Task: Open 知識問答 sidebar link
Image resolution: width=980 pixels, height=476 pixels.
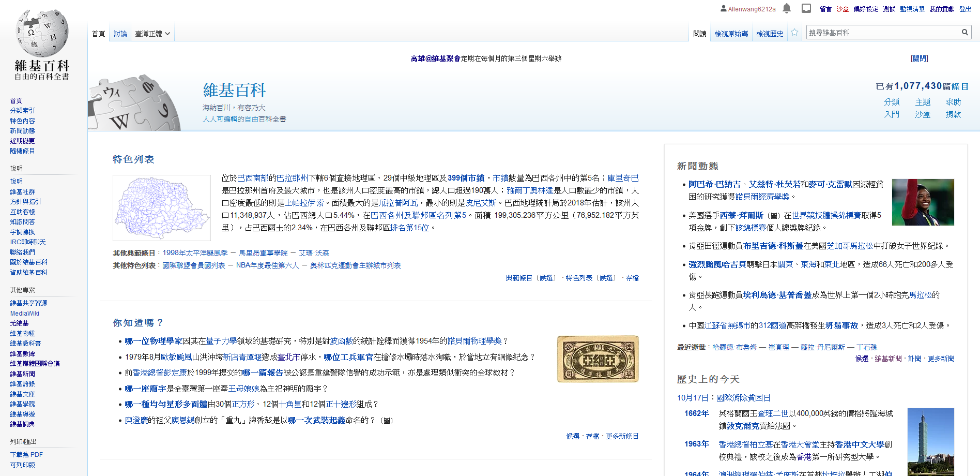Action: [23, 222]
